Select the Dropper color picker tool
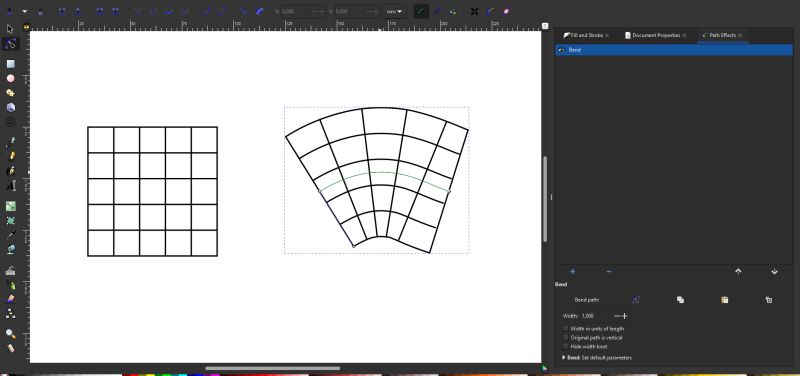Screen dimensions: 800x376 pyautogui.click(x=10, y=235)
